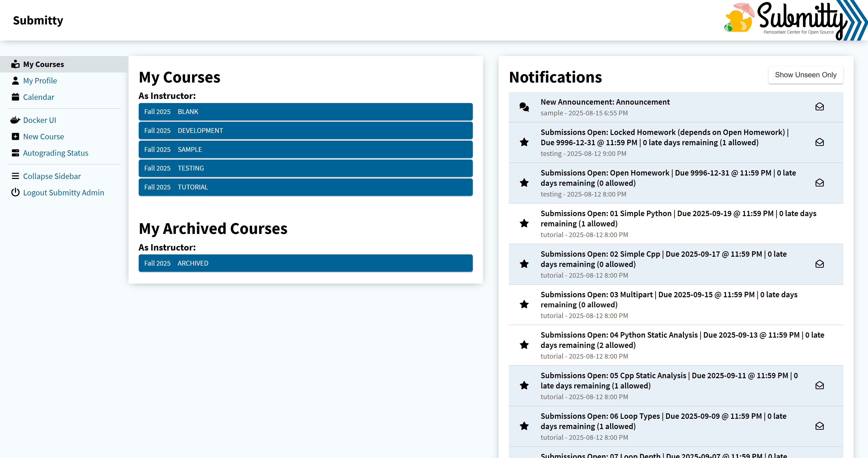Go to My Profile page

[40, 80]
